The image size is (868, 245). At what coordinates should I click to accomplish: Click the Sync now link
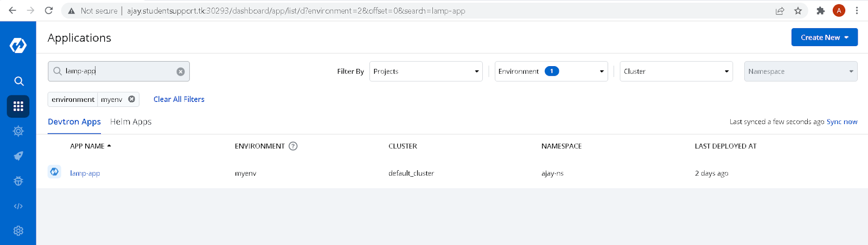click(x=842, y=122)
